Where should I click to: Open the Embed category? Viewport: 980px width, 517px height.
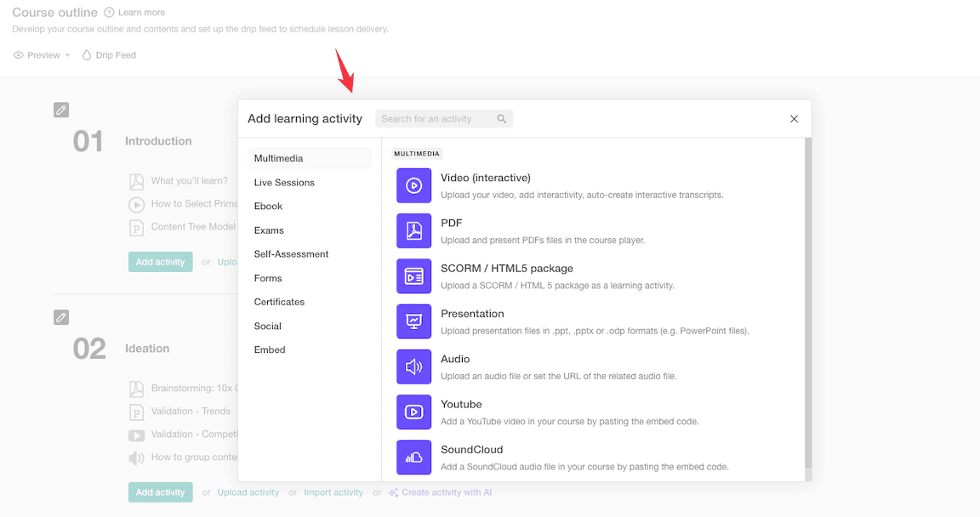coord(270,349)
